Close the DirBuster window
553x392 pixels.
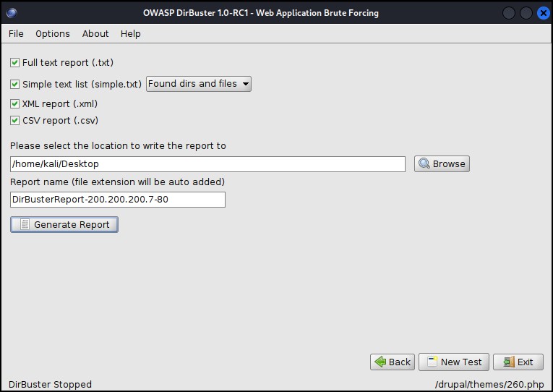tap(541, 12)
